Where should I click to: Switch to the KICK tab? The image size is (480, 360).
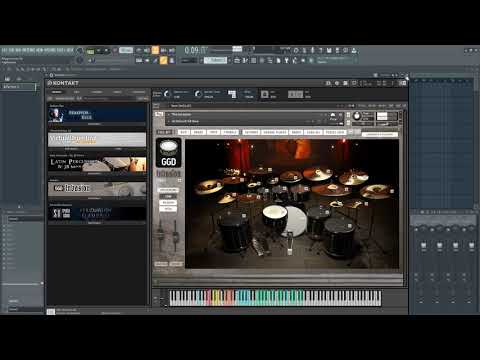(x=183, y=132)
